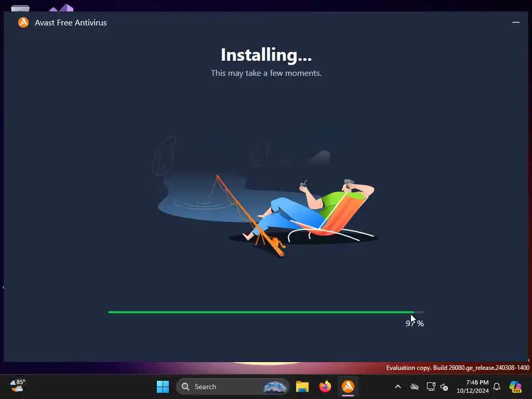The width and height of the screenshot is (532, 399).
Task: Open the clock showing 7:48 PM
Action: click(473, 387)
